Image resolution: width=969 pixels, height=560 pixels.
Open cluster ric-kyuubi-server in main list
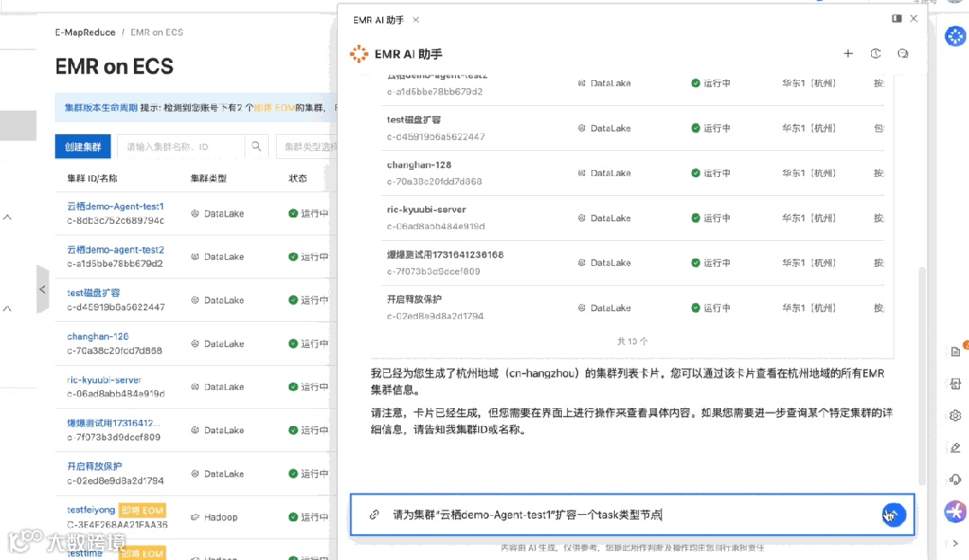coord(104,379)
